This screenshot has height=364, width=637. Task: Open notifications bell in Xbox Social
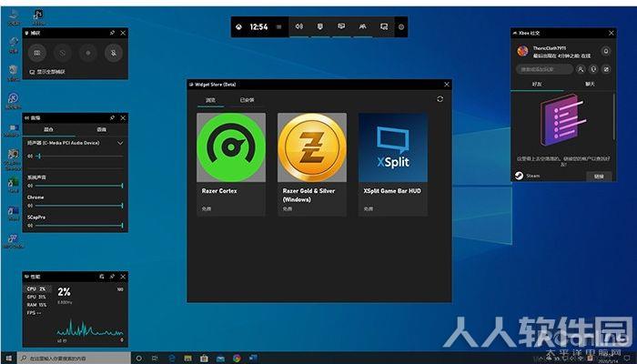[606, 51]
